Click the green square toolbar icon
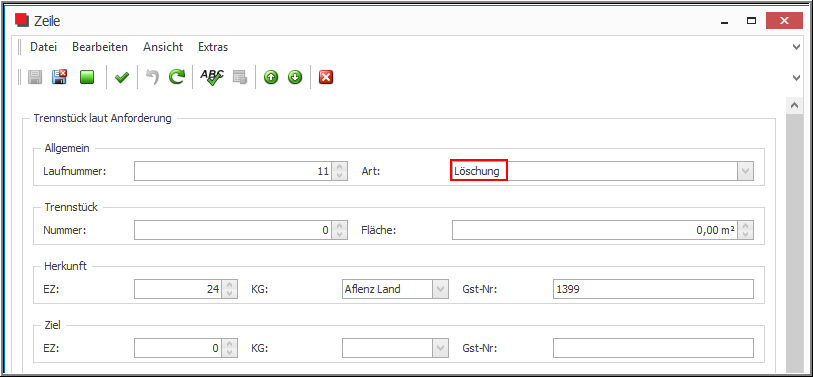The height and width of the screenshot is (377, 813). 87,78
